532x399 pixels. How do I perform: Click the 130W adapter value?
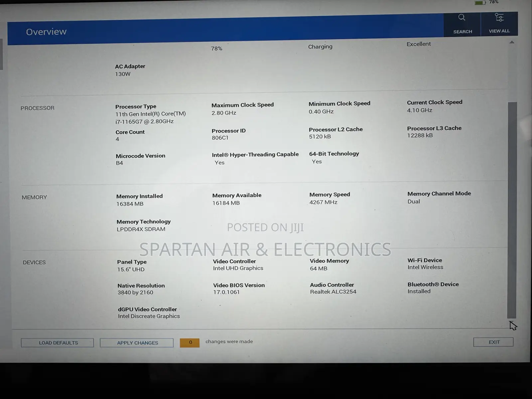[x=123, y=74]
